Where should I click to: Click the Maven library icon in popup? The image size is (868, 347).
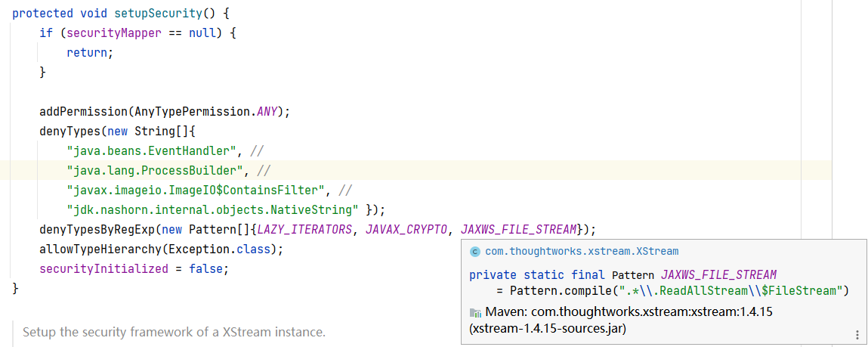click(x=475, y=312)
